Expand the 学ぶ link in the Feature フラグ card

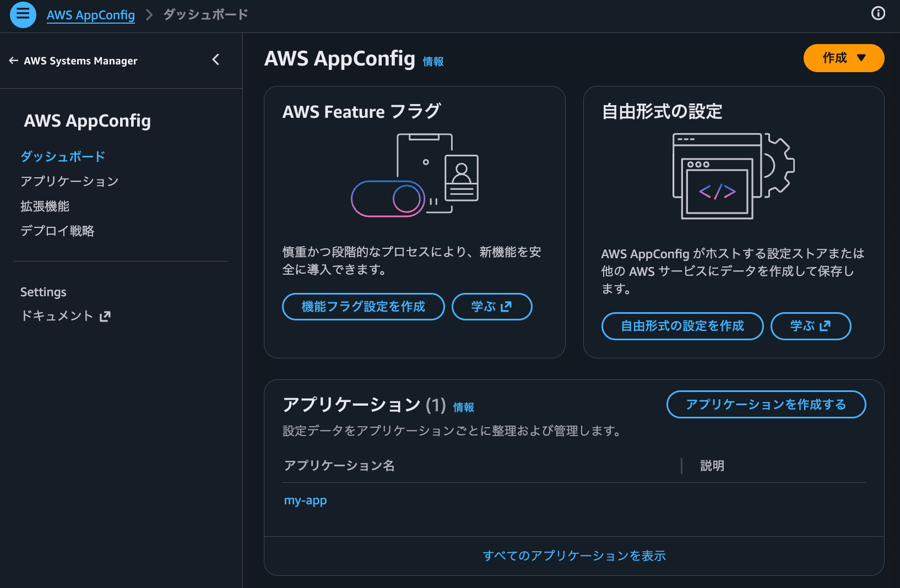[x=491, y=307]
